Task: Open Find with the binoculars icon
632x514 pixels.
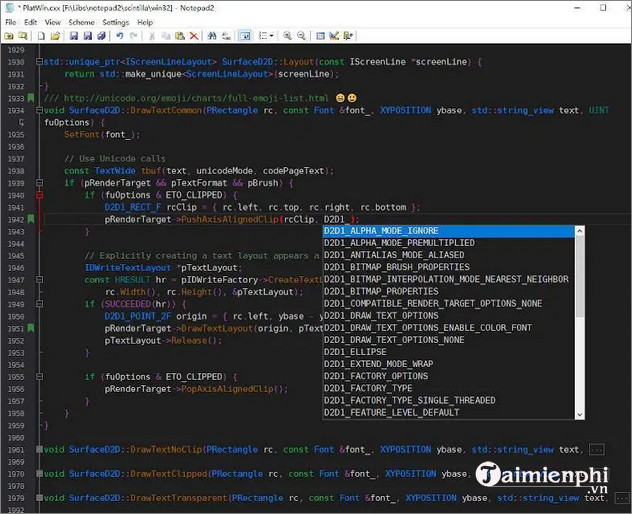Action: 214,36
